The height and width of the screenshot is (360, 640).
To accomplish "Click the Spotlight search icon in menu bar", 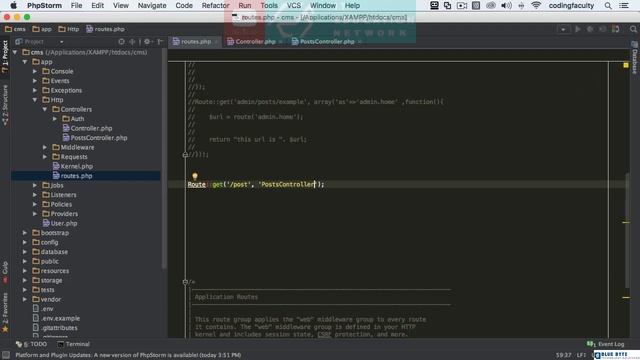I will coord(608,5).
